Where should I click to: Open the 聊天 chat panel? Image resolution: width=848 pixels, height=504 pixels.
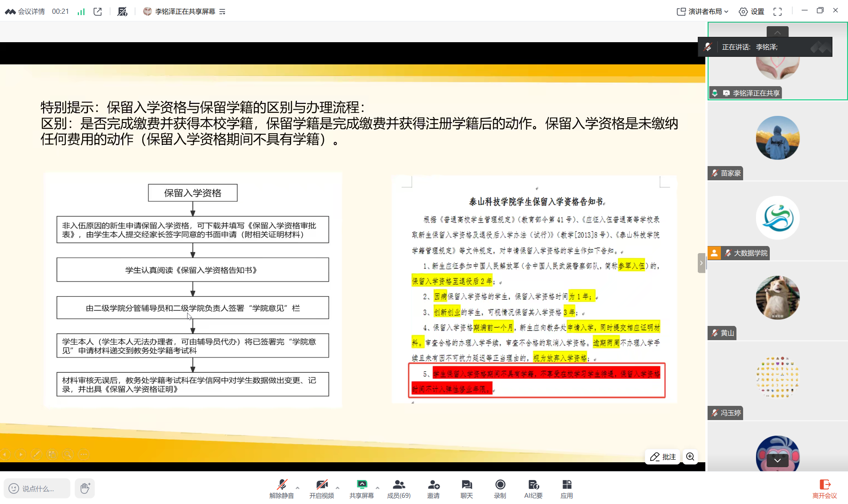(466, 488)
